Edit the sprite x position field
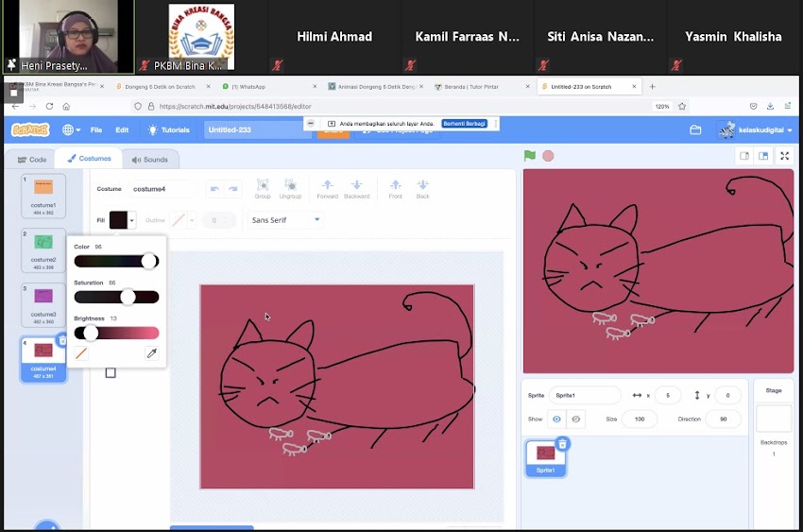 (x=668, y=395)
